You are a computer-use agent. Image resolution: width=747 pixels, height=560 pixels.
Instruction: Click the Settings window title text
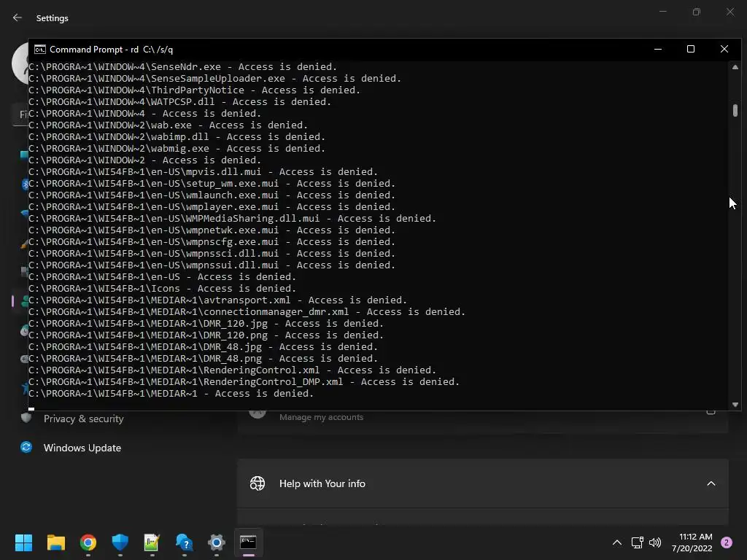tap(53, 18)
